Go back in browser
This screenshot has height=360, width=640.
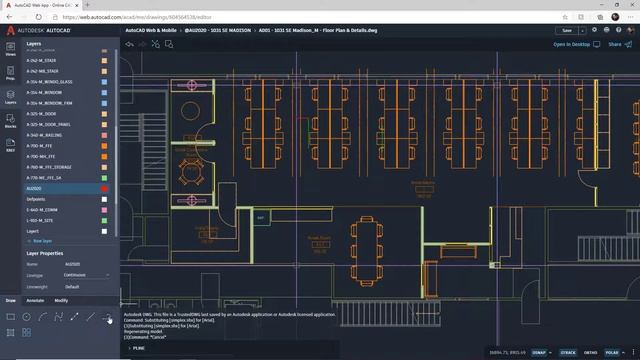[9, 17]
